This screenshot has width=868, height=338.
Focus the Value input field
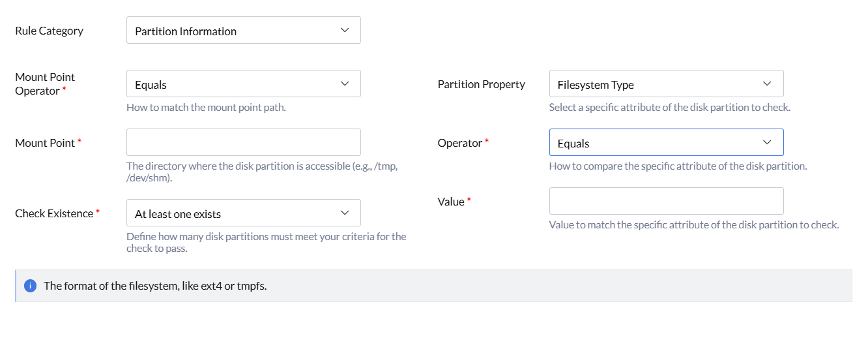[x=666, y=201]
